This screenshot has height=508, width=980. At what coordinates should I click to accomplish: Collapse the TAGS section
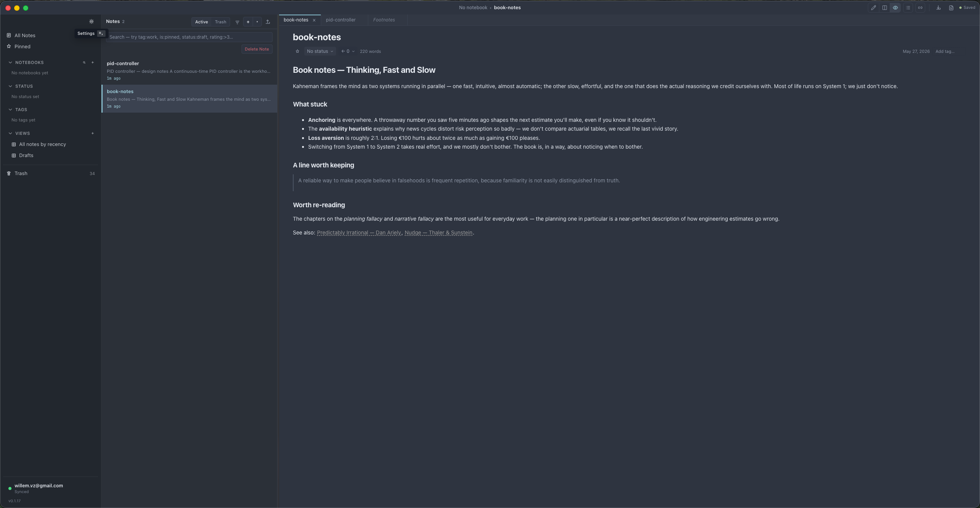(x=10, y=110)
